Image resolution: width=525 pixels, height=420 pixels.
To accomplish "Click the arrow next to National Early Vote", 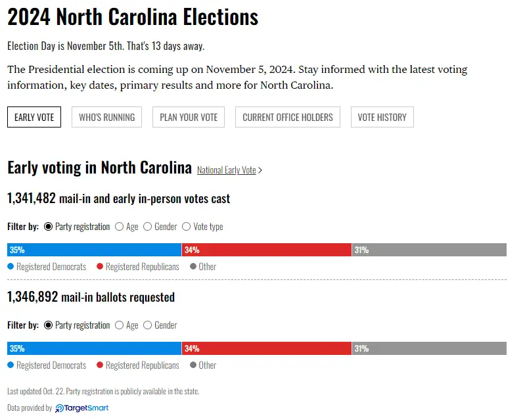I will tap(260, 170).
